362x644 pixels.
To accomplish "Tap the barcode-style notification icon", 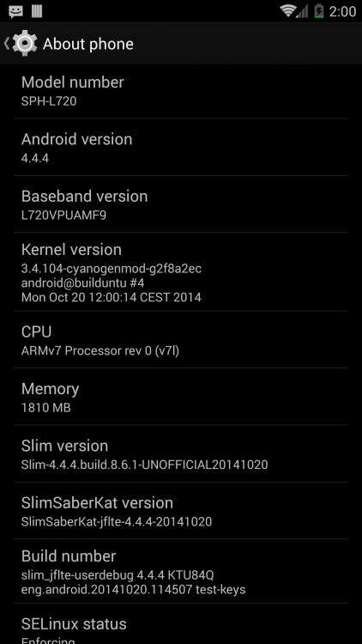I will coord(37,11).
